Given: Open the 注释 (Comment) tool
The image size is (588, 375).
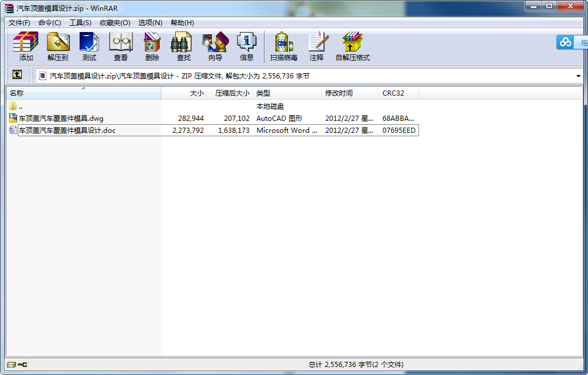Looking at the screenshot, I should point(317,46).
